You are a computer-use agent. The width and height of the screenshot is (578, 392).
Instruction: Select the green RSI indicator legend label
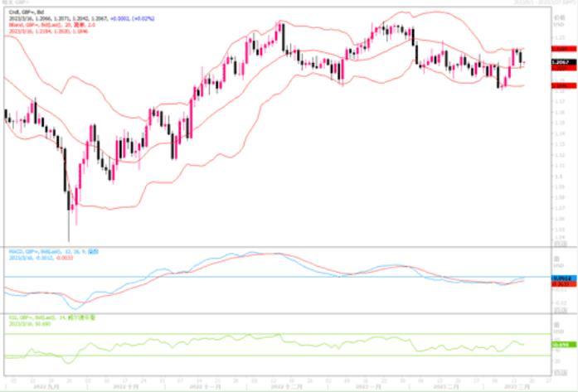[x=52, y=317]
